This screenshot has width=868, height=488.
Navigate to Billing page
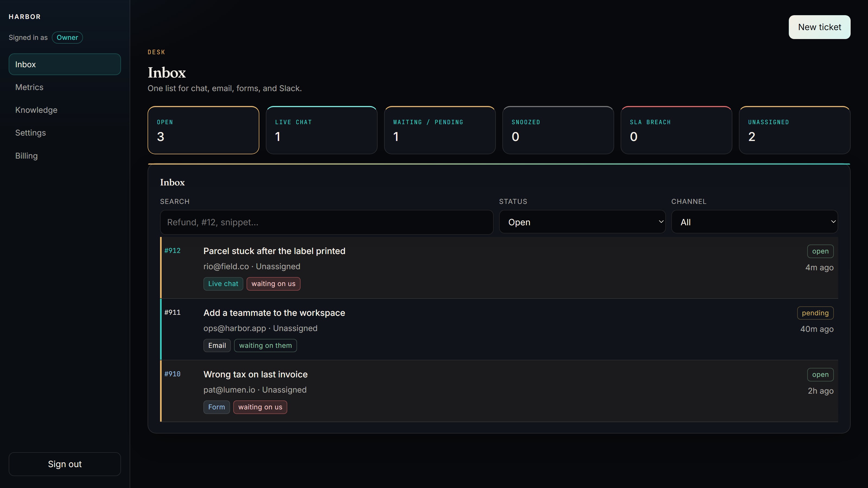click(x=64, y=156)
